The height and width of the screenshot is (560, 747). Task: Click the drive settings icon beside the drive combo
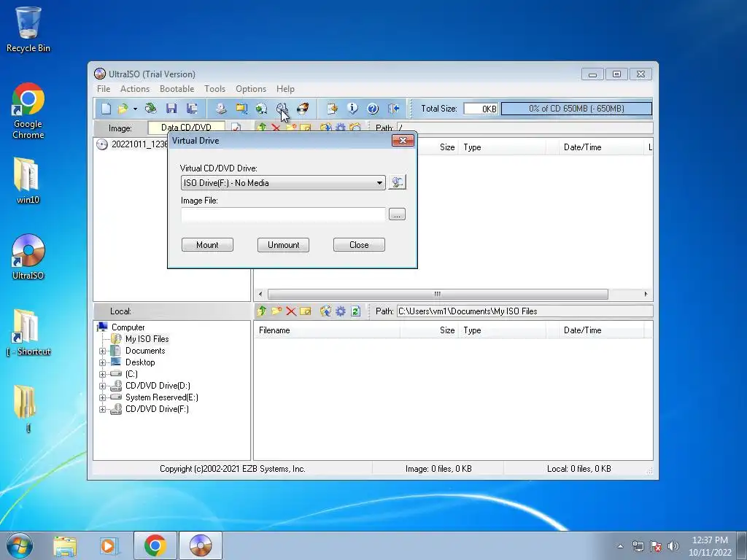398,182
